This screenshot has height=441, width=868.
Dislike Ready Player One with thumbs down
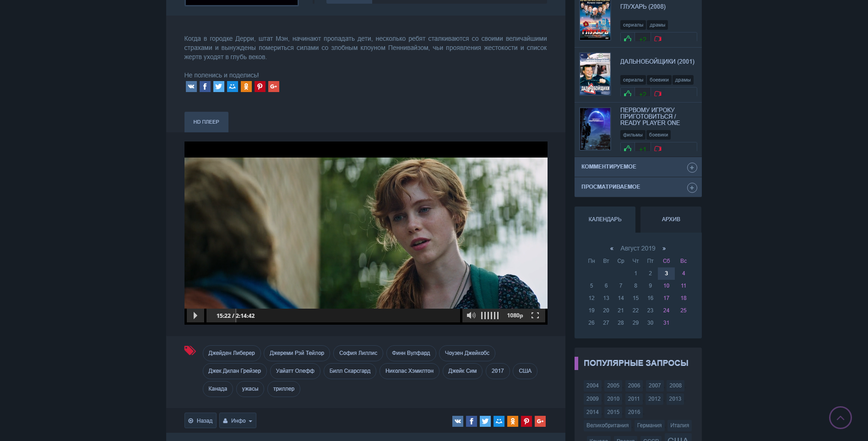(x=658, y=148)
